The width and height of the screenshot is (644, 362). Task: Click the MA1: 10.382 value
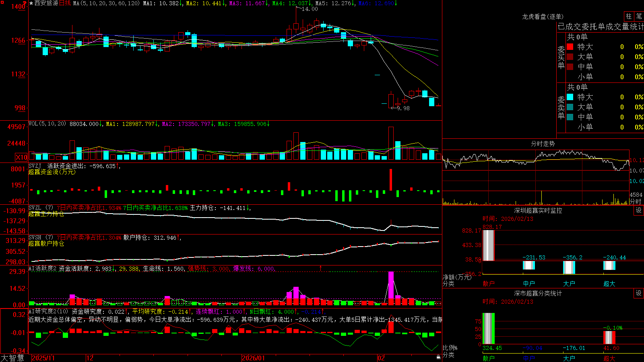[163, 3]
